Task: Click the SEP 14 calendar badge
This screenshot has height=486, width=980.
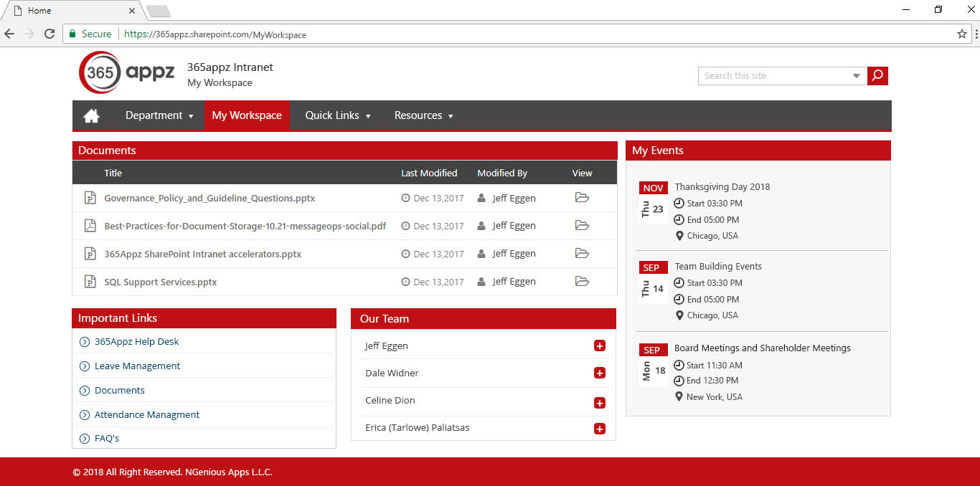Action: (x=653, y=282)
